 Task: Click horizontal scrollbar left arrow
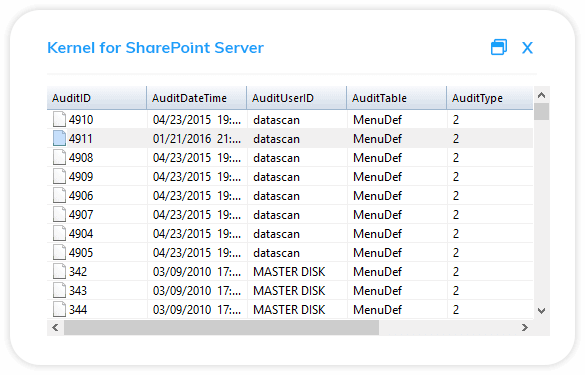pyautogui.click(x=55, y=328)
